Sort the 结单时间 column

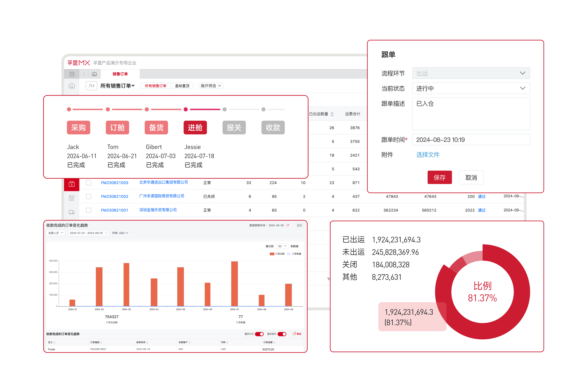tap(147, 343)
